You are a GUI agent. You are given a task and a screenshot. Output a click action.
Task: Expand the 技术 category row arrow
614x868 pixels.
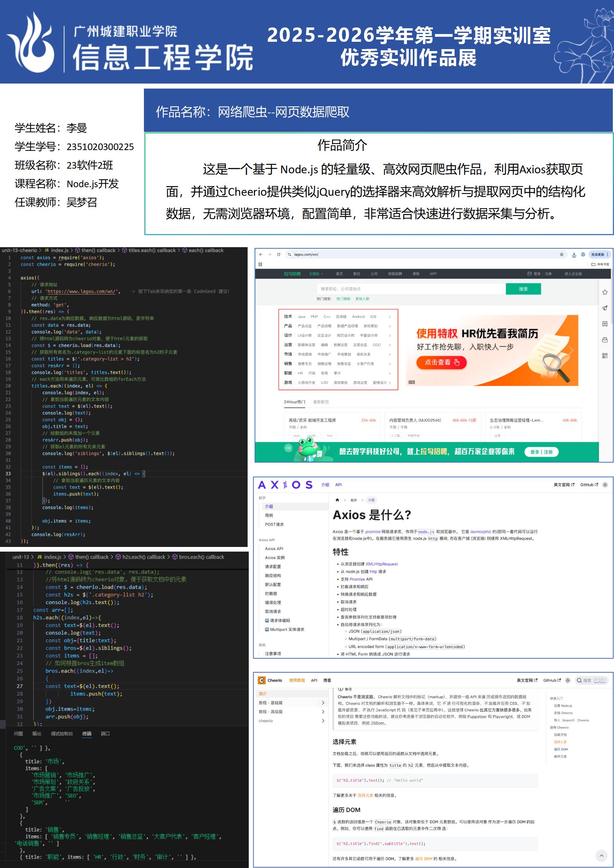(x=390, y=317)
